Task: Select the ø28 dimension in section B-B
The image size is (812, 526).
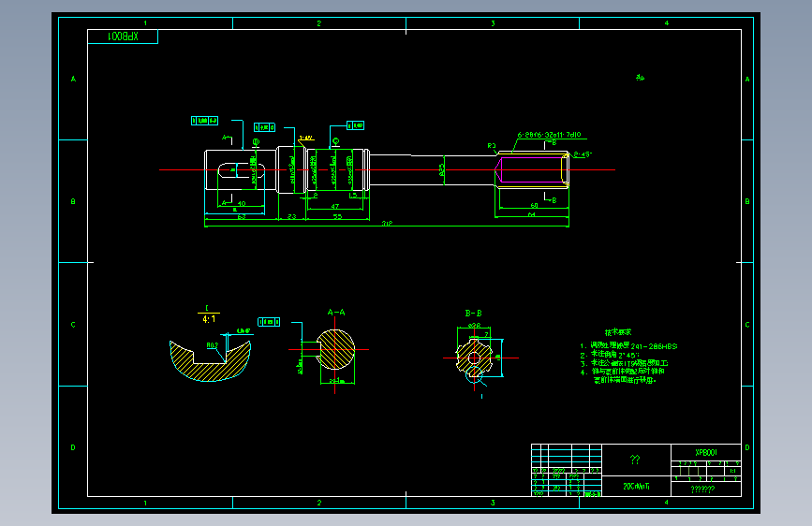Action: [x=474, y=326]
